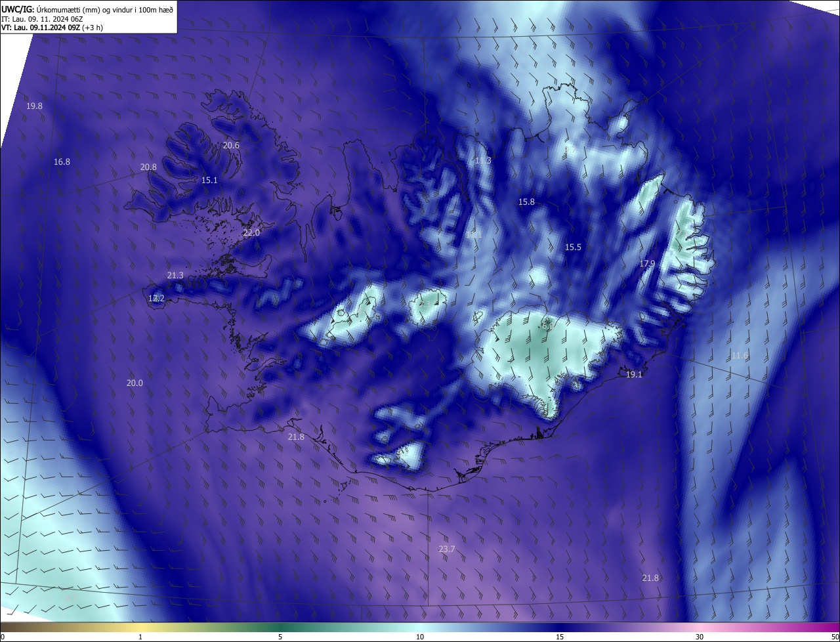This screenshot has width=840, height=642.
Task: Click the valid time line 'VT: Lau. 09.11.2024 09Z'
Action: coord(41,28)
